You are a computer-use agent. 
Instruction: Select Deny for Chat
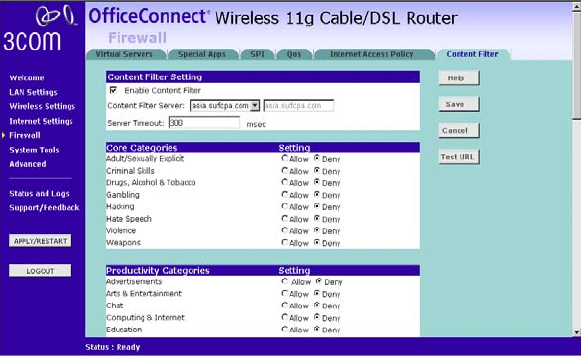[317, 305]
